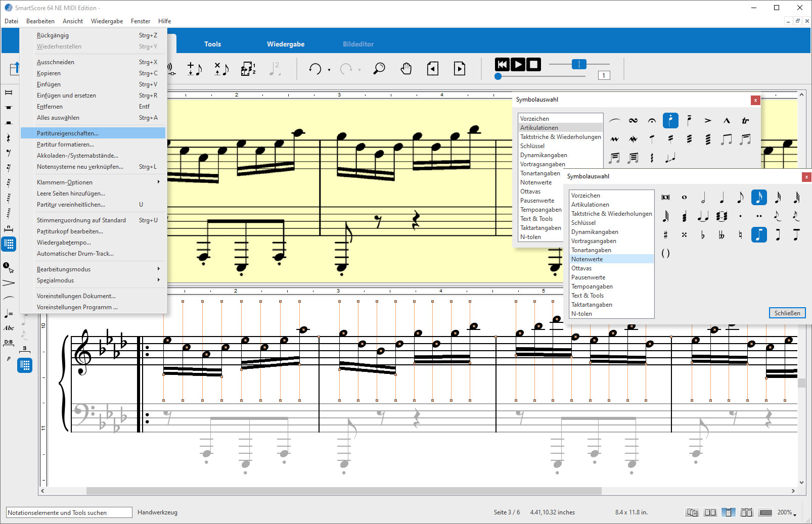Select Pausenwerte in the front symbol list

click(588, 277)
